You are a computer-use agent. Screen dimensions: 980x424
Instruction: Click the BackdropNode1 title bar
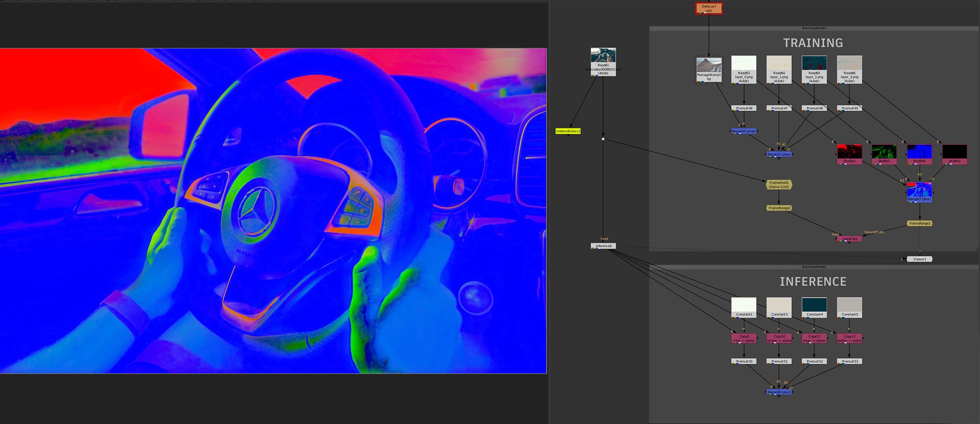(814, 28)
